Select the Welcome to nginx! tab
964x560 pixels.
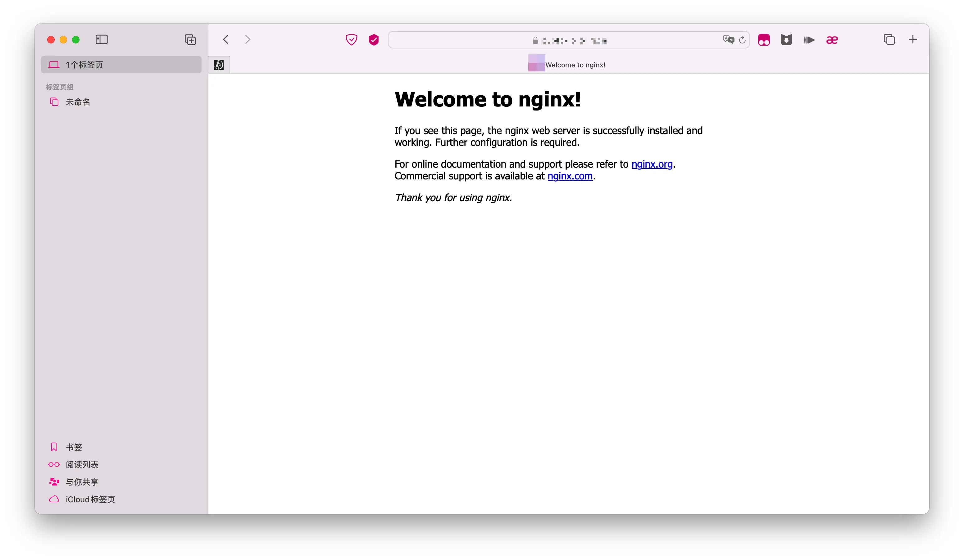pos(579,65)
